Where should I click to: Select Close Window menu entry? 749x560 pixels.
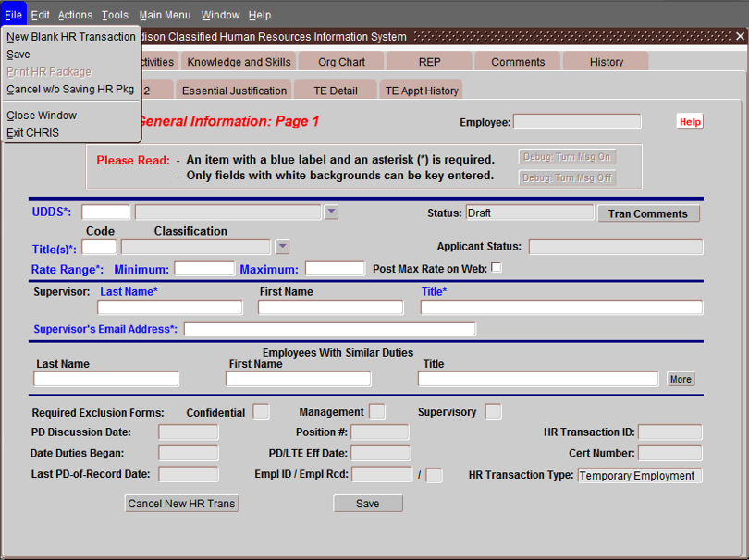pyautogui.click(x=71, y=116)
